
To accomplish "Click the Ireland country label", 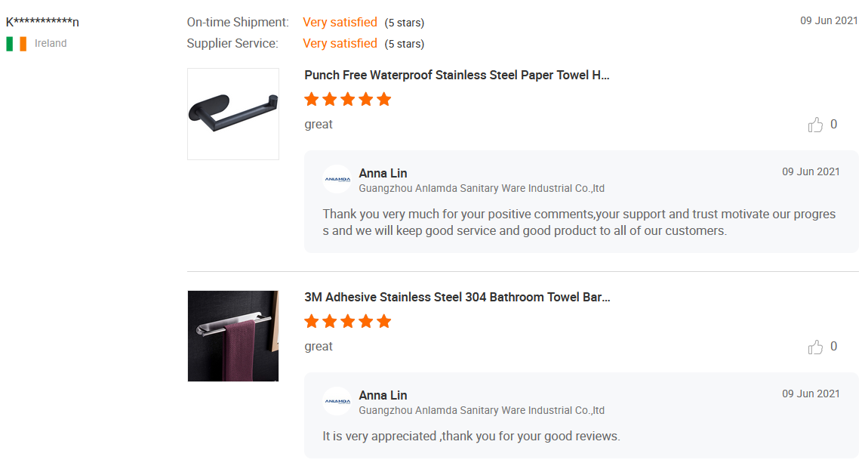I will (x=51, y=44).
